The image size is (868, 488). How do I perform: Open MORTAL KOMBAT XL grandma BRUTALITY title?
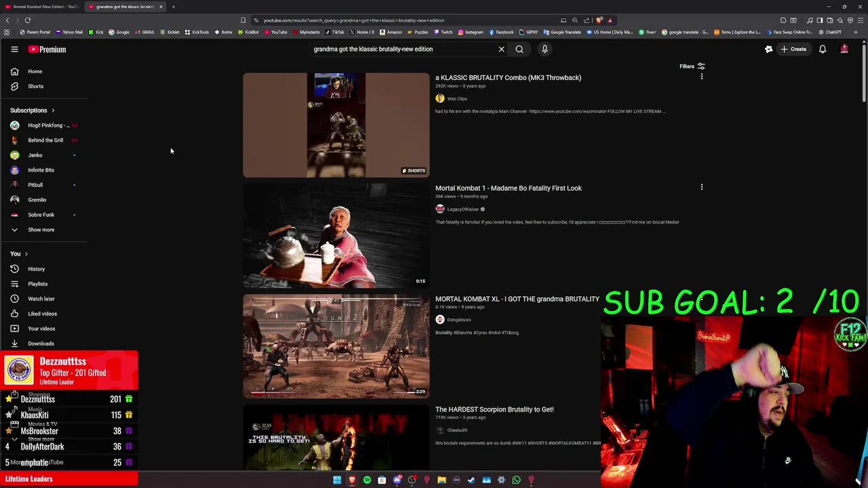pyautogui.click(x=517, y=299)
